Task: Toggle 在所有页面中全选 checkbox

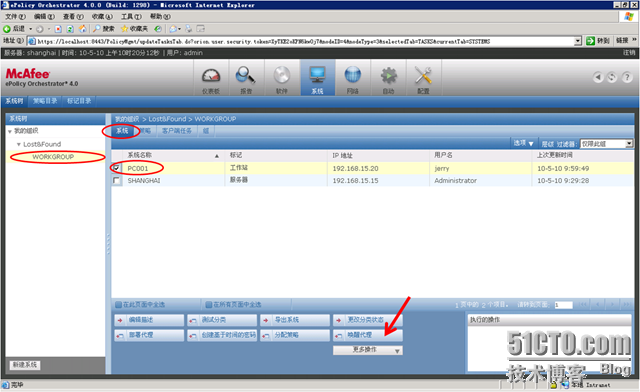Action: pos(209,305)
